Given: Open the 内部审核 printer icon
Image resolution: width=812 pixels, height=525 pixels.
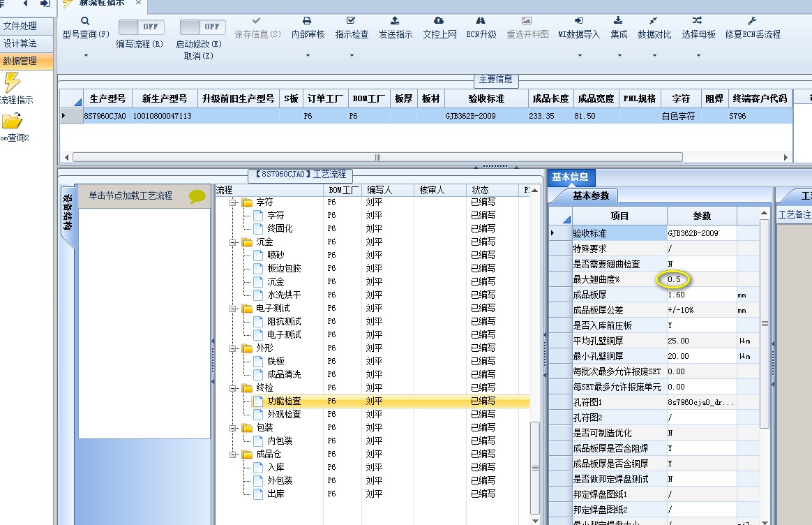Looking at the screenshot, I should click(307, 21).
